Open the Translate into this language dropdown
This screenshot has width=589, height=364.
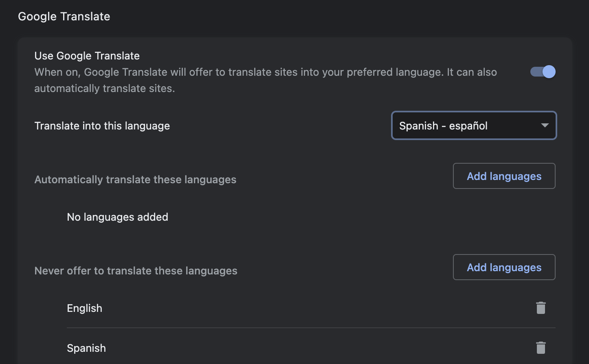473,126
